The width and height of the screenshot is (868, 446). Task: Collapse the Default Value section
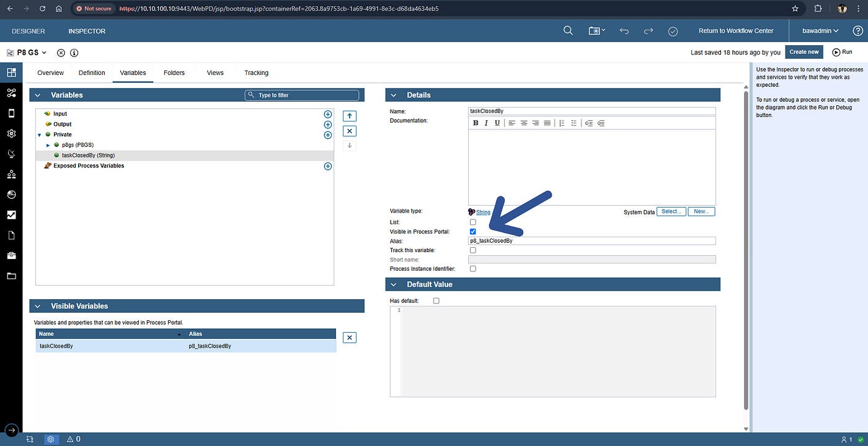[394, 284]
